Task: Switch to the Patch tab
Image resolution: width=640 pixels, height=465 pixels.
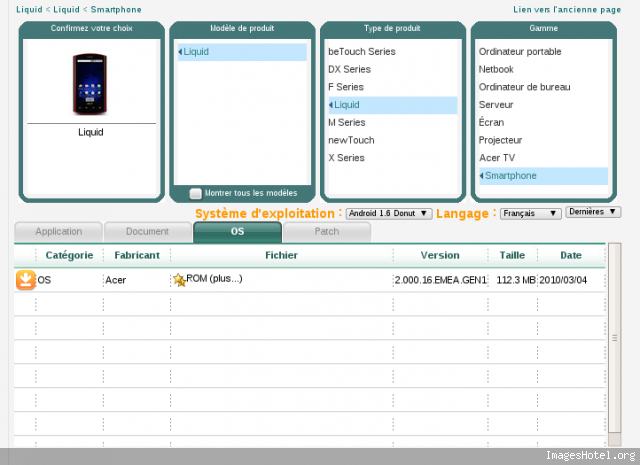Action: click(x=327, y=232)
